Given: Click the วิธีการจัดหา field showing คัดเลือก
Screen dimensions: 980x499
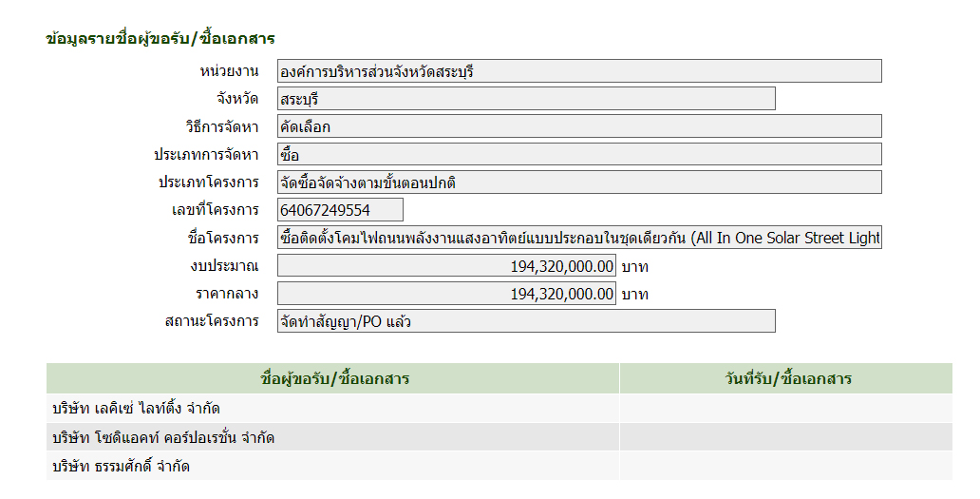Looking at the screenshot, I should tap(579, 126).
